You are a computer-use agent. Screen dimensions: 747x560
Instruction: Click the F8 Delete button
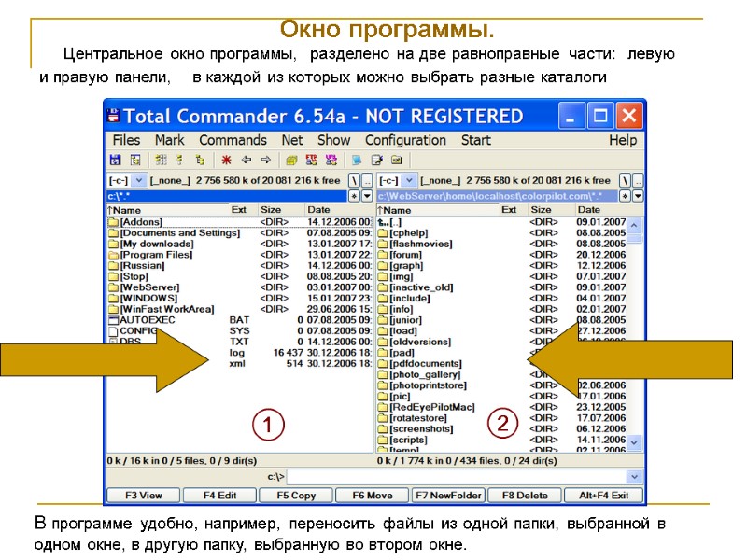pos(525,496)
